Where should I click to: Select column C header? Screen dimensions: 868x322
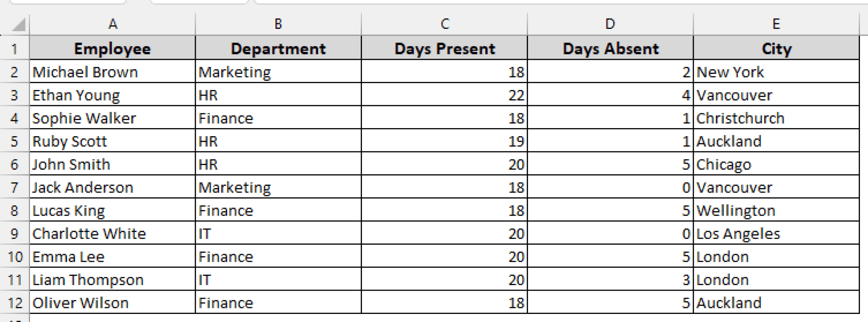click(x=444, y=24)
